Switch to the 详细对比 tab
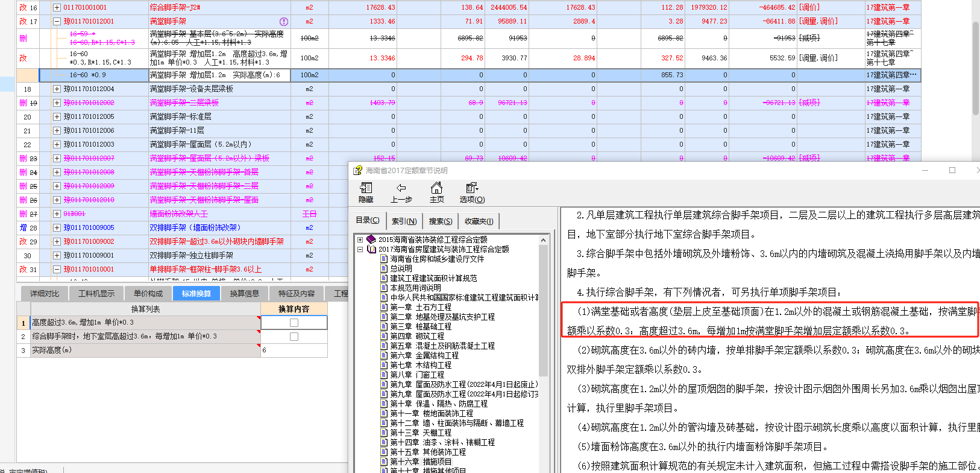The image size is (980, 473). pos(45,294)
